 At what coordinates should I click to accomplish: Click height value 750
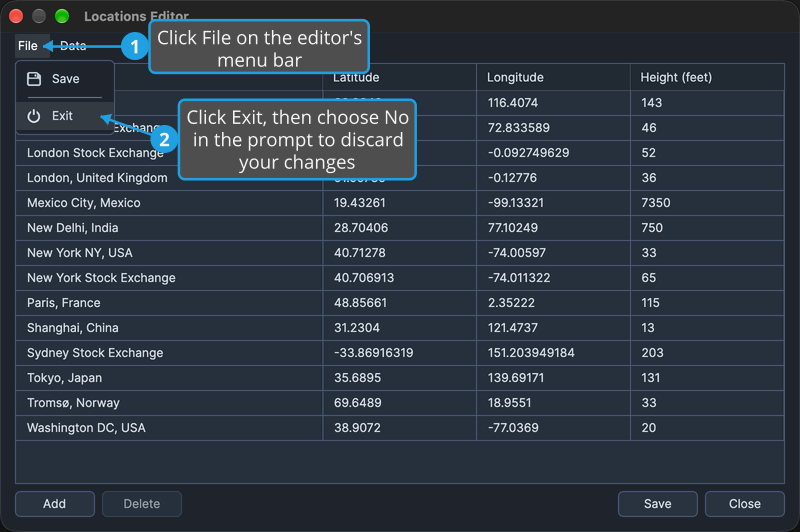tap(652, 228)
